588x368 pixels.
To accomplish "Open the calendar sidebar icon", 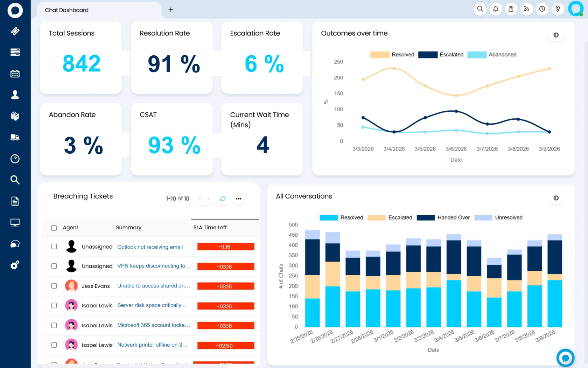I will point(15,74).
